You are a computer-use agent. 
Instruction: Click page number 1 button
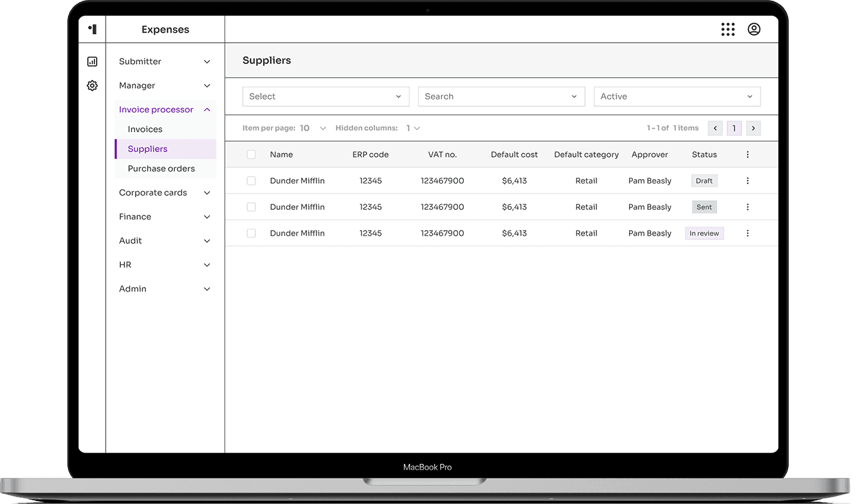tap(734, 128)
